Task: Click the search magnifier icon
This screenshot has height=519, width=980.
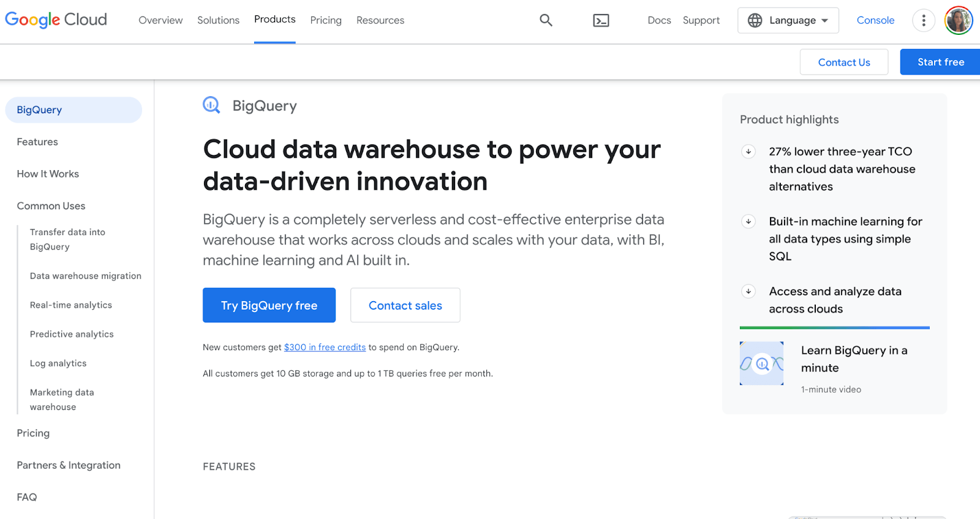Action: coord(546,20)
